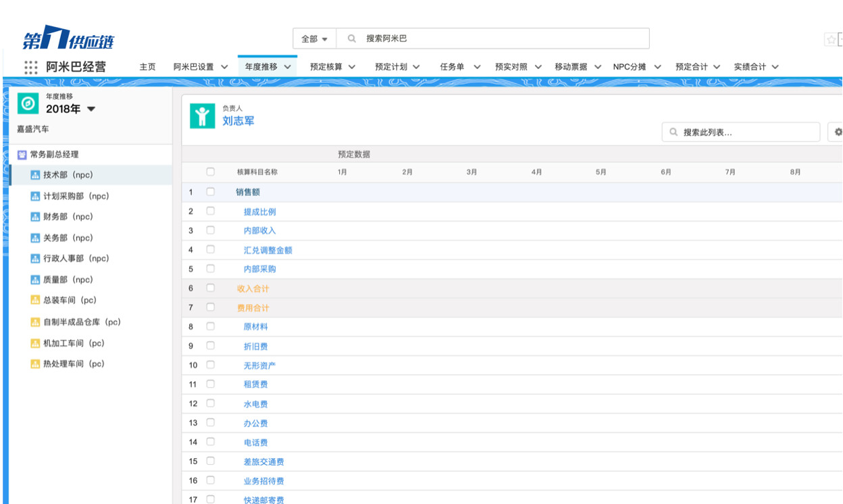This screenshot has height=504, width=843.
Task: Check the box for 汇兑调整金额 row
Action: 211,250
